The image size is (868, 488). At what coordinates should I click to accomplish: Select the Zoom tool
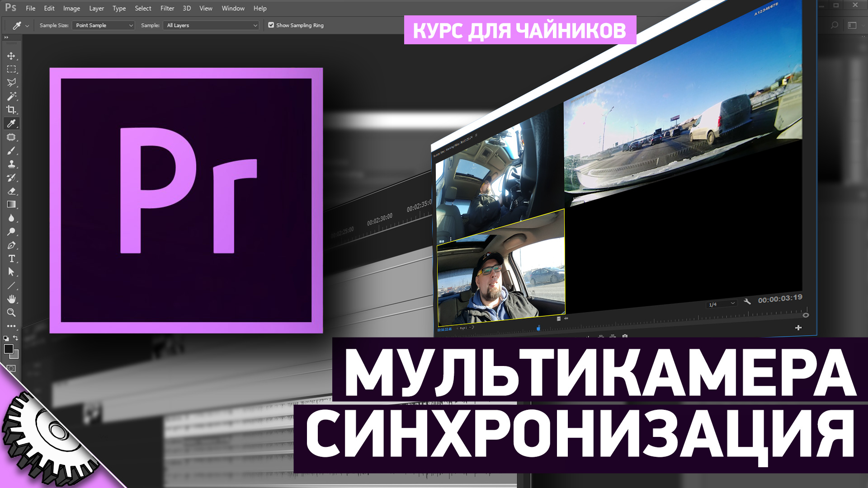11,313
